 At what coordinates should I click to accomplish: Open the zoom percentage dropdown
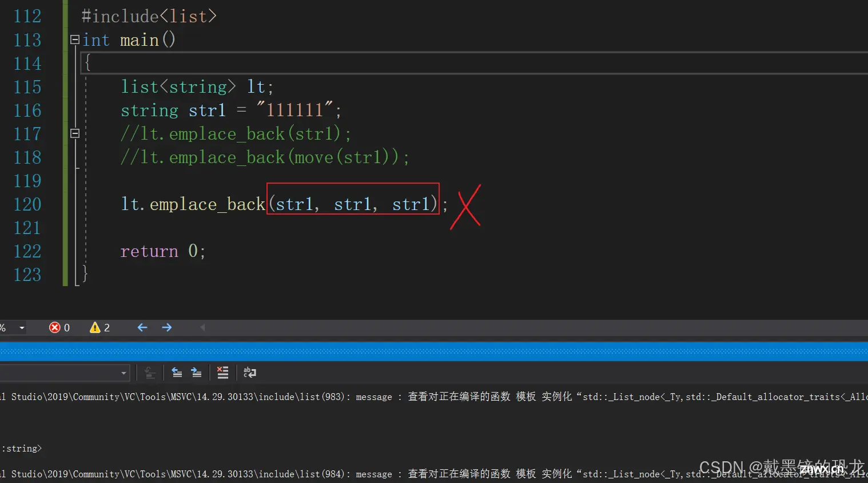[22, 328]
